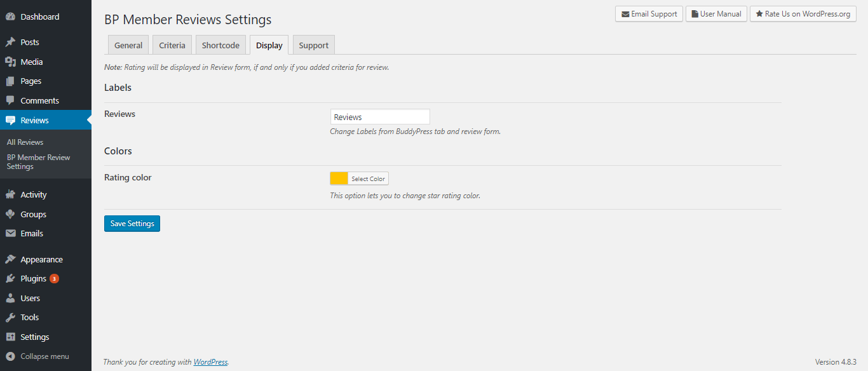The height and width of the screenshot is (371, 868).
Task: Open the WordPress footer link
Action: 210,362
